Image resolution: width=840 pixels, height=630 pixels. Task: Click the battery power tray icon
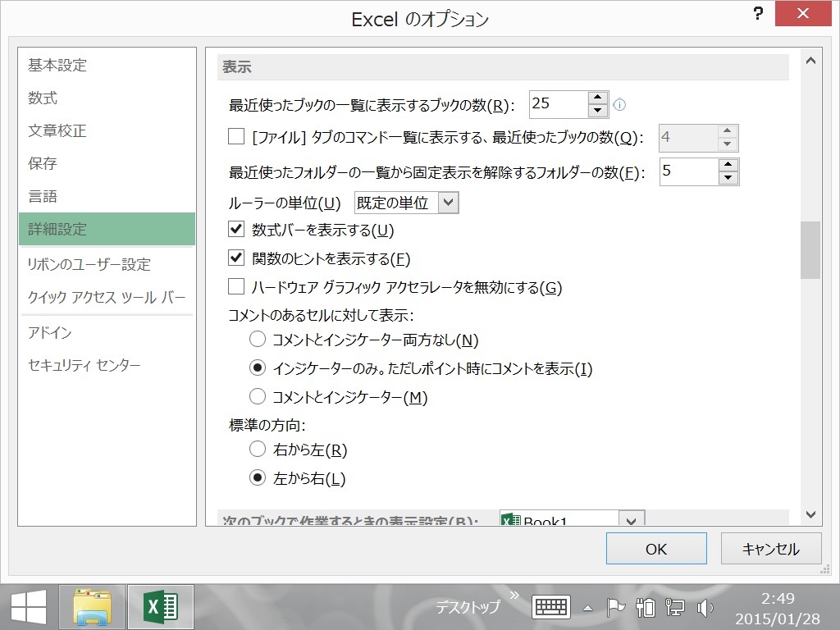[x=645, y=608]
